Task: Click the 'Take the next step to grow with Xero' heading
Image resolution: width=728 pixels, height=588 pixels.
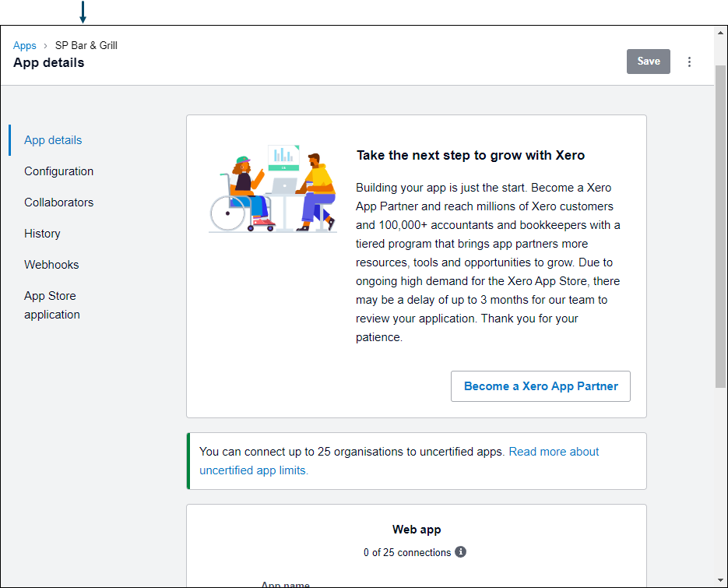Action: pyautogui.click(x=470, y=155)
